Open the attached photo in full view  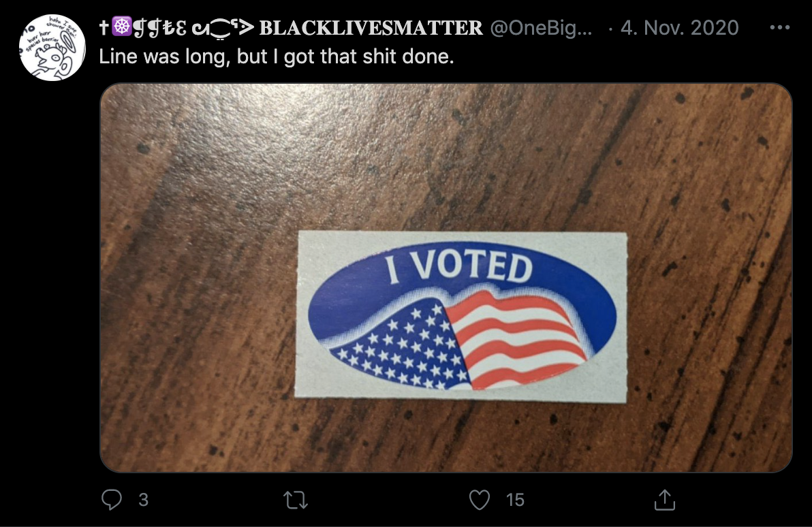[446, 278]
